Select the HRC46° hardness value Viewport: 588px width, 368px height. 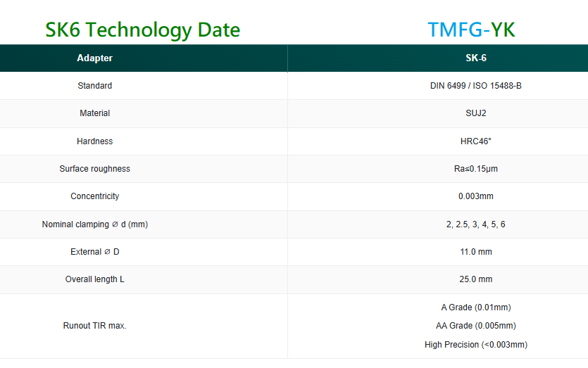(x=475, y=141)
